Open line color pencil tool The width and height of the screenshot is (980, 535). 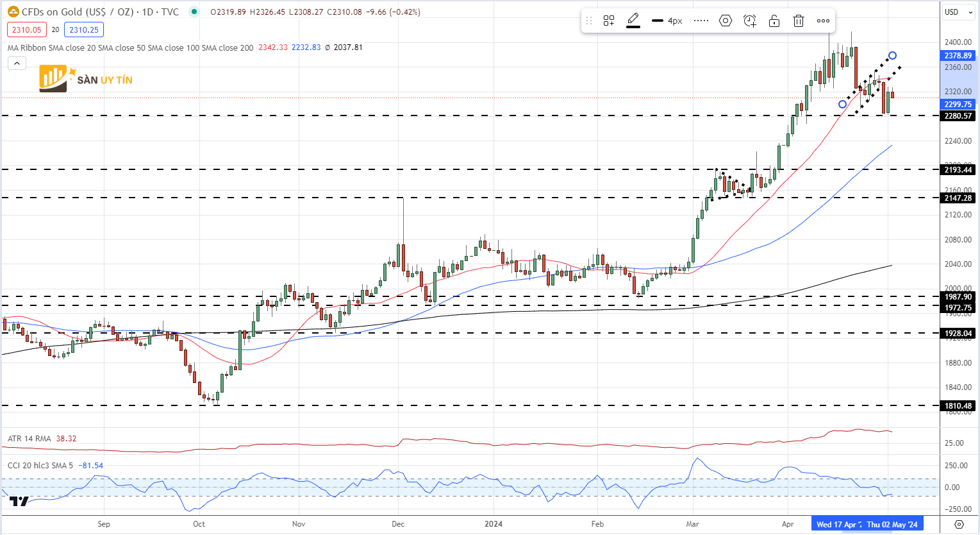pyautogui.click(x=633, y=21)
